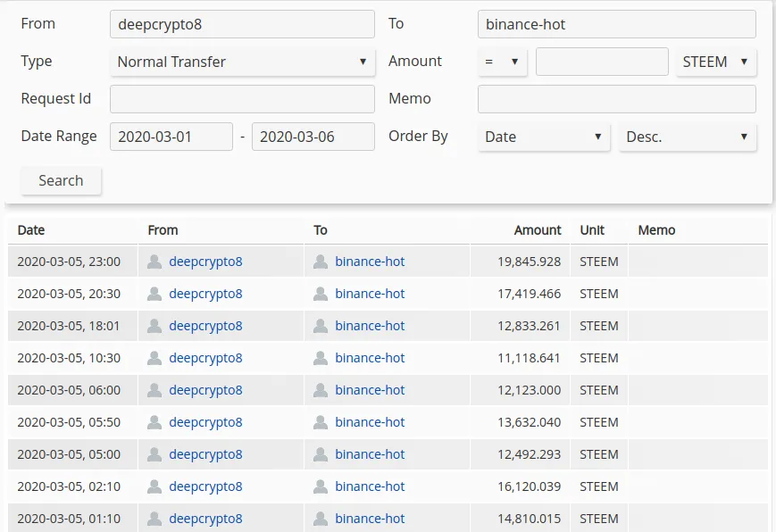
Task: Open deepcrypto8 link in the 05:00 row
Action: (x=205, y=455)
